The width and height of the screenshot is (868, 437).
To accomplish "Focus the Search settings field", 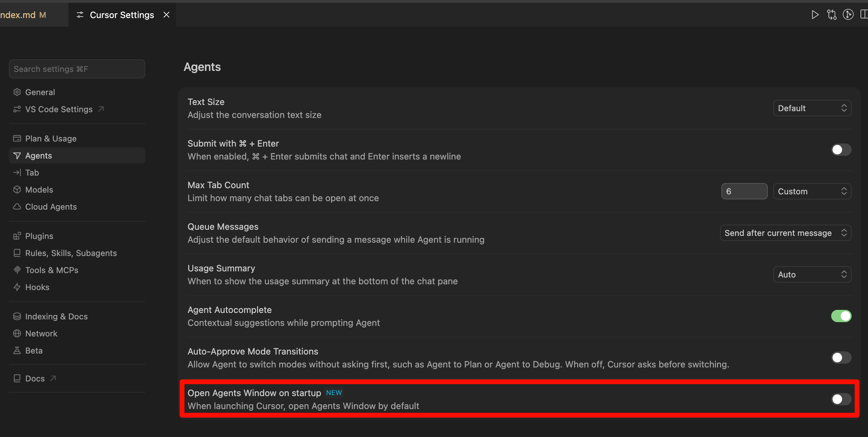I will coord(77,69).
